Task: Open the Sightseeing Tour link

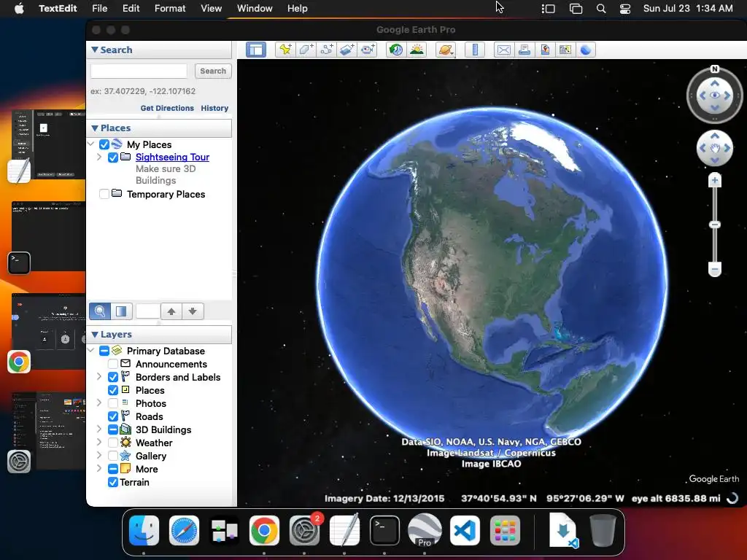Action: point(172,157)
